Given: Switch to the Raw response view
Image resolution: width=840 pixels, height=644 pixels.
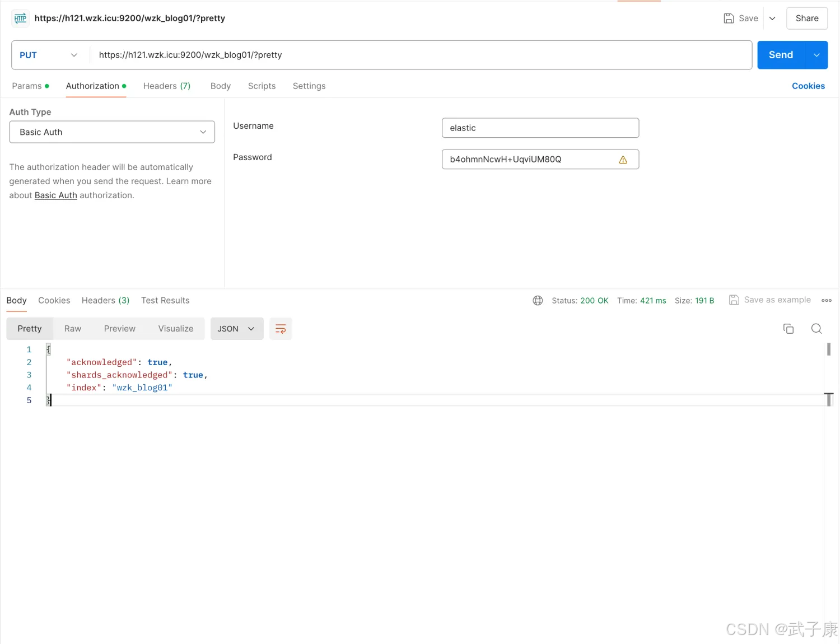Looking at the screenshot, I should point(73,329).
